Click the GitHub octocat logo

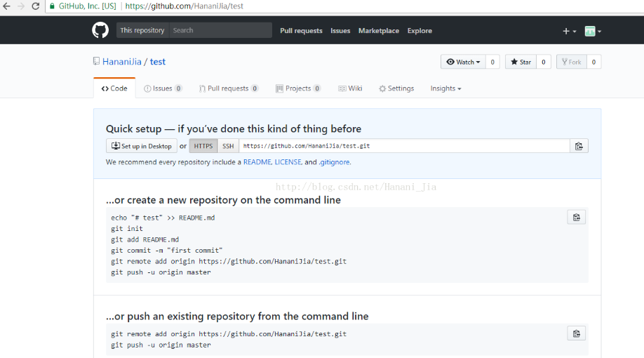tap(100, 30)
